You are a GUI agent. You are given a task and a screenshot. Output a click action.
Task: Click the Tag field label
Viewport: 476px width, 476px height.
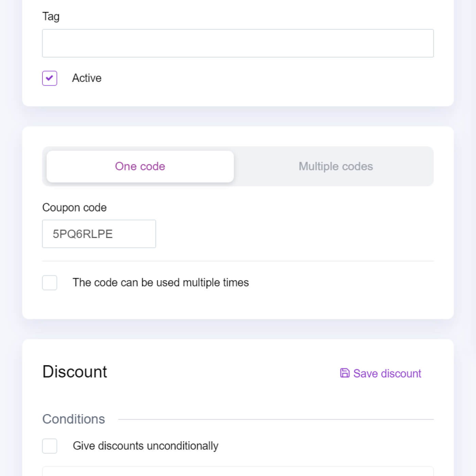click(51, 16)
